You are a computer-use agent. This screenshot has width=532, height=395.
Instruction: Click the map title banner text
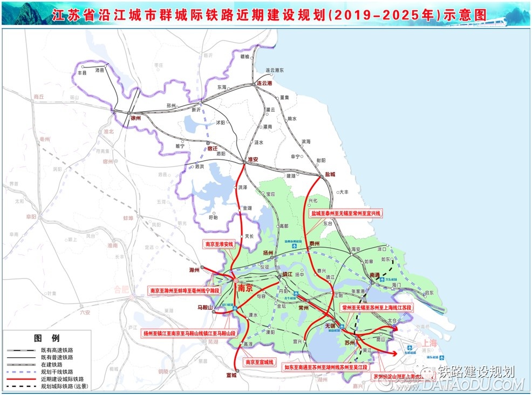point(269,15)
